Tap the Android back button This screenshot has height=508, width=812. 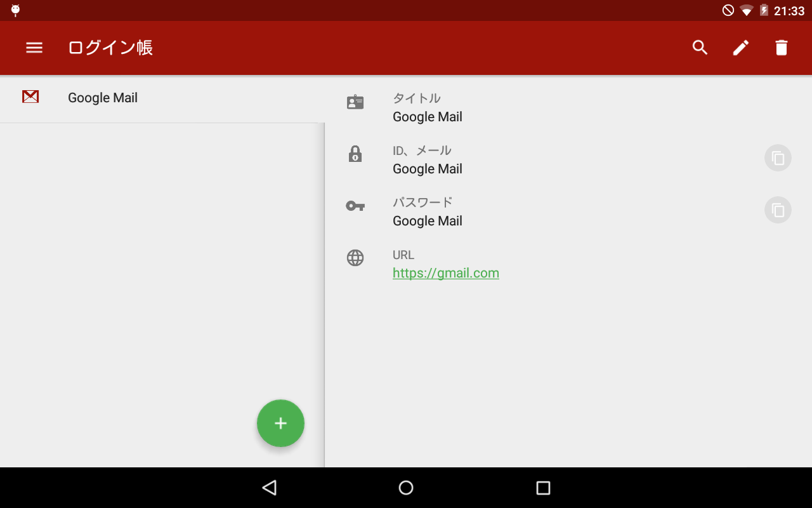pos(270,488)
